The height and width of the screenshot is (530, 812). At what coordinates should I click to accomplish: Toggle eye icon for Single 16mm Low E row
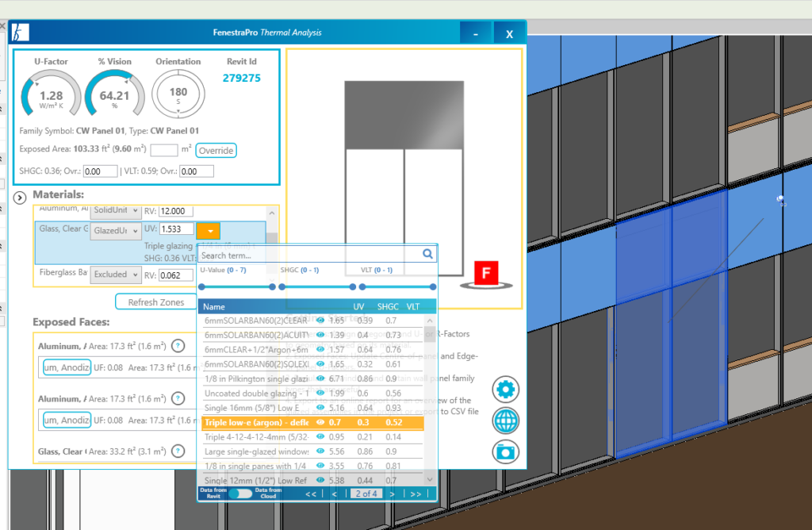tap(320, 407)
